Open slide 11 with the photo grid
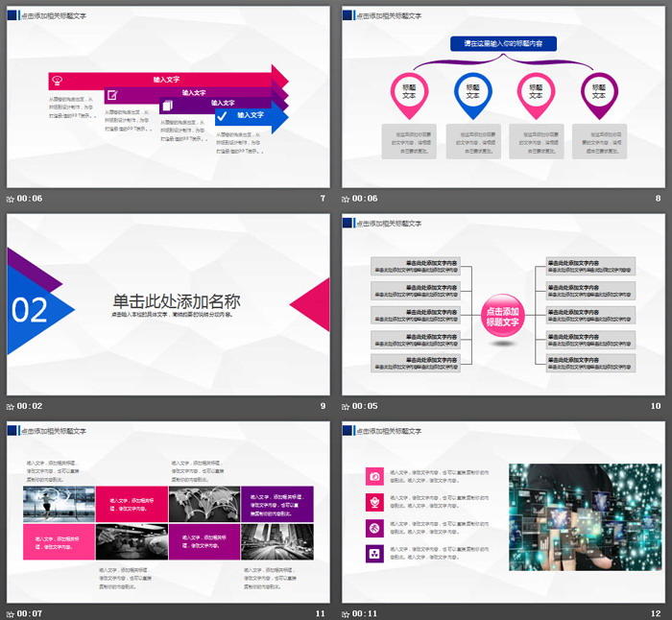Viewport: 672px width, 620px height. tap(168, 513)
